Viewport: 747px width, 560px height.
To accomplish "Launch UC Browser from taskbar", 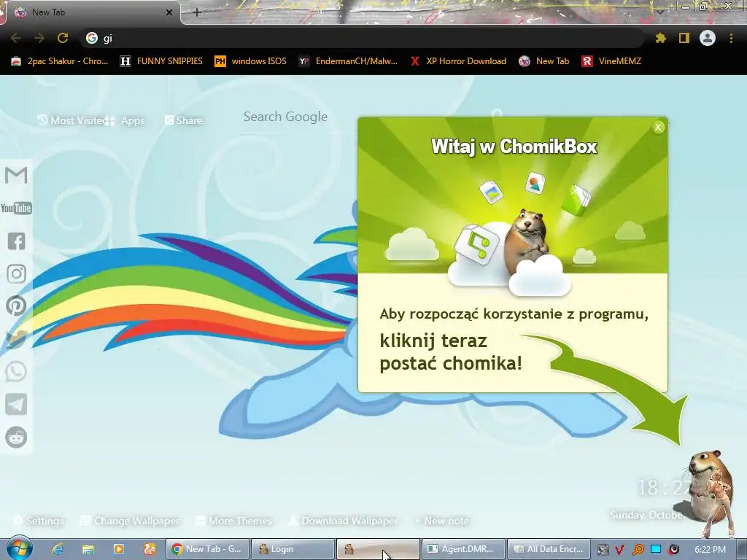I will [149, 549].
